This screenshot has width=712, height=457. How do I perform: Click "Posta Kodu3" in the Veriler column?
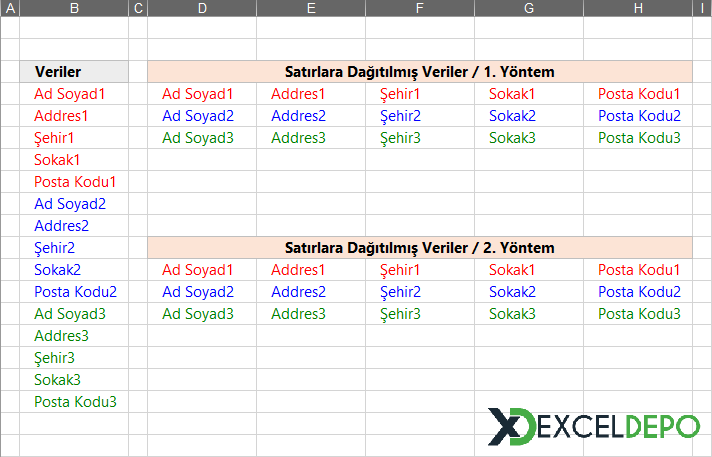75,402
